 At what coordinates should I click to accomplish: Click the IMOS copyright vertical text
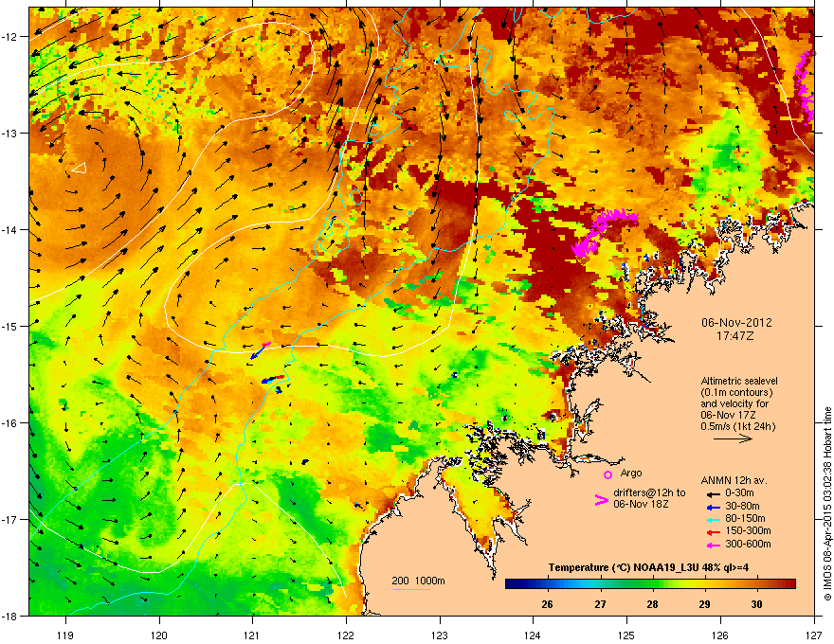827,504
